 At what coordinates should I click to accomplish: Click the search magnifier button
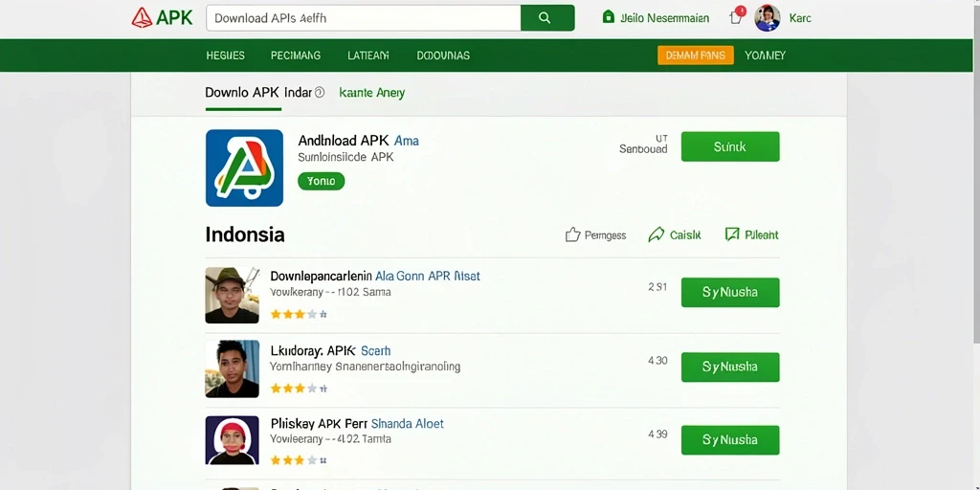[x=547, y=18]
